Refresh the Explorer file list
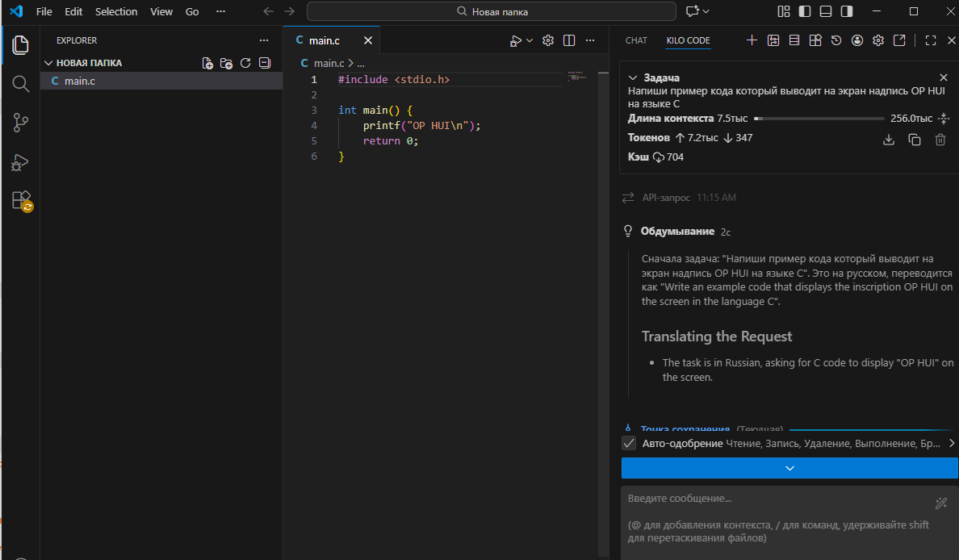Image resolution: width=959 pixels, height=560 pixels. coord(245,63)
